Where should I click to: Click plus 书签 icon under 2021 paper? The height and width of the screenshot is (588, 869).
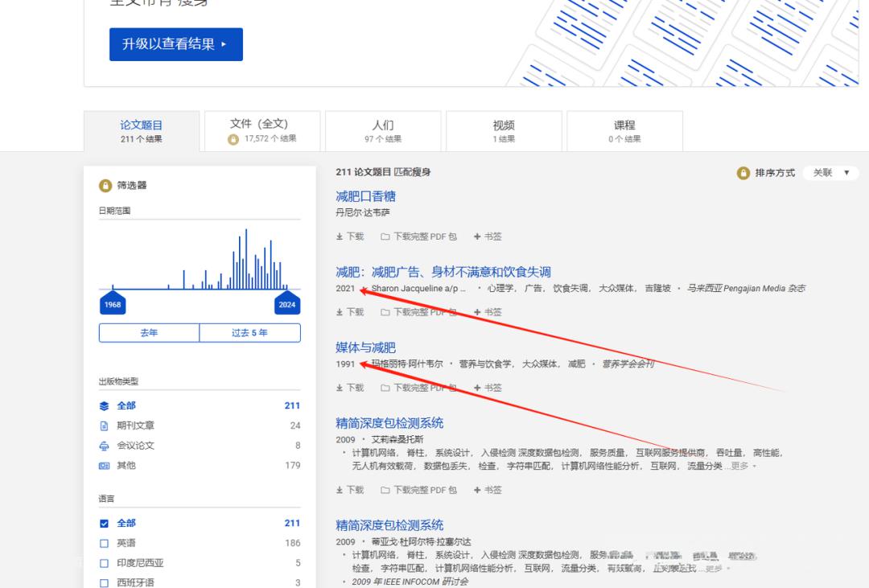477,313
